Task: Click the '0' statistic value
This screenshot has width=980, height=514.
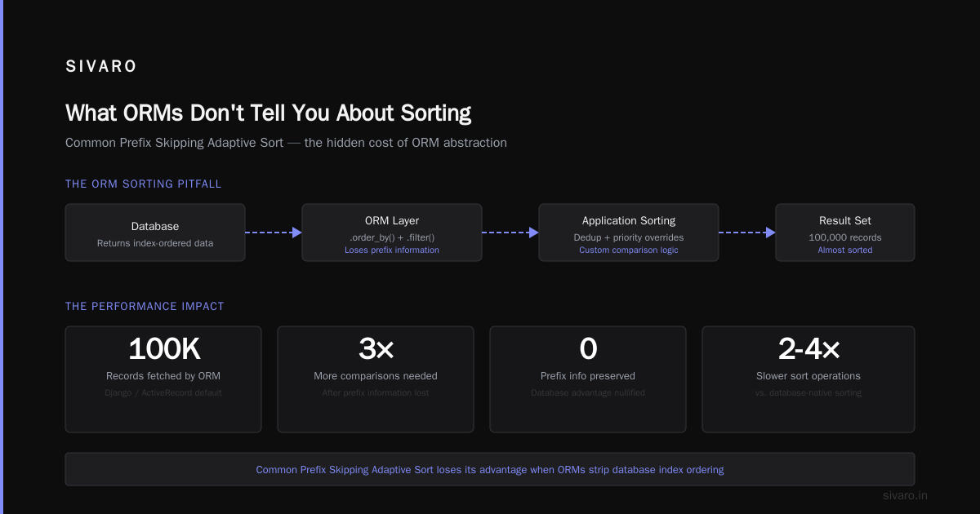Action: [588, 349]
